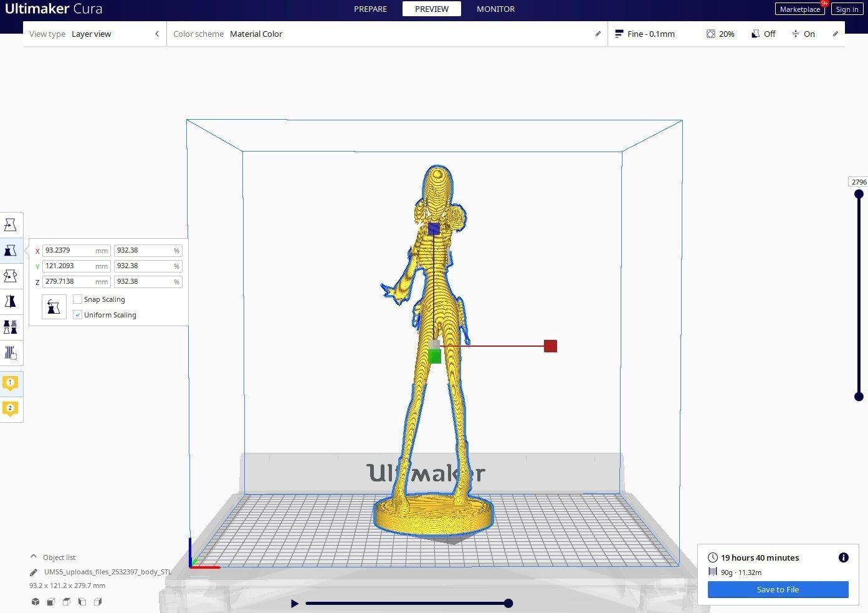
Task: Select the Move tool in left toolbar
Action: click(11, 225)
